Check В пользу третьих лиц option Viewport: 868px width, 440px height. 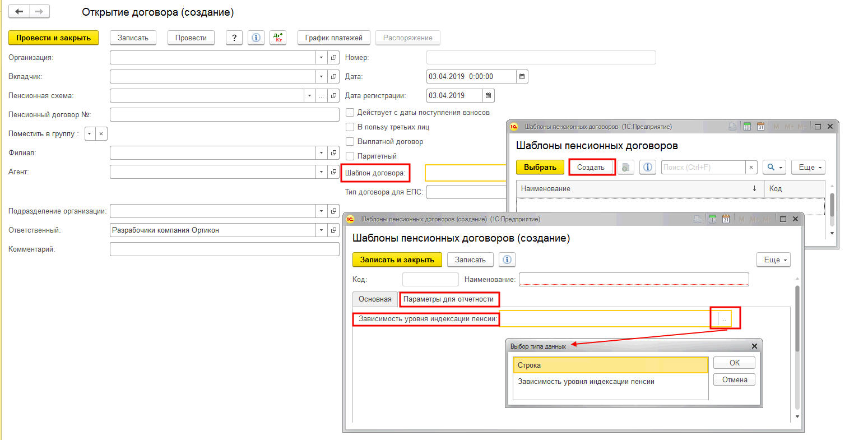coord(350,127)
